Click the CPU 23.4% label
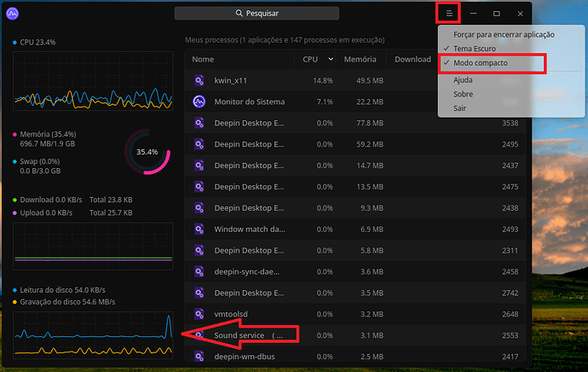 click(37, 42)
